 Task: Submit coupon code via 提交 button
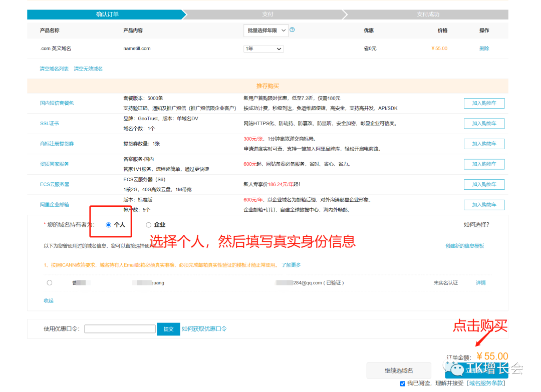point(168,329)
